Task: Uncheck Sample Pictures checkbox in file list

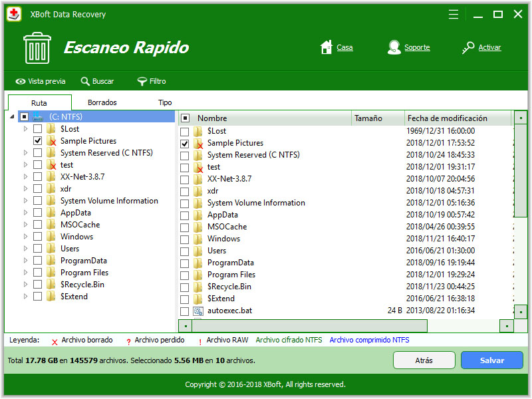Action: tap(185, 144)
